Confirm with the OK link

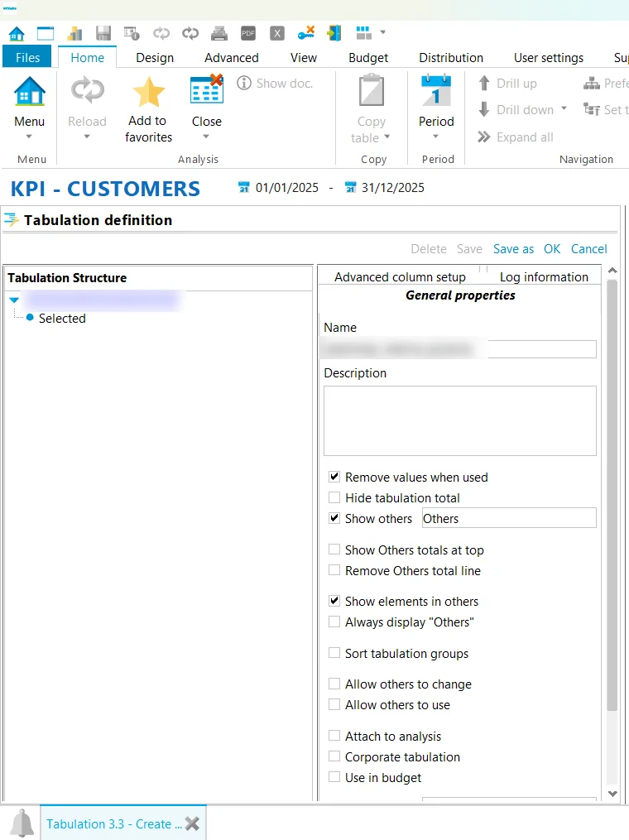[x=552, y=248]
